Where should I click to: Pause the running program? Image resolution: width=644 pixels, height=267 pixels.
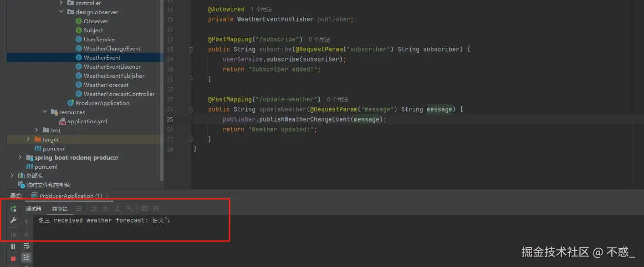point(13,247)
